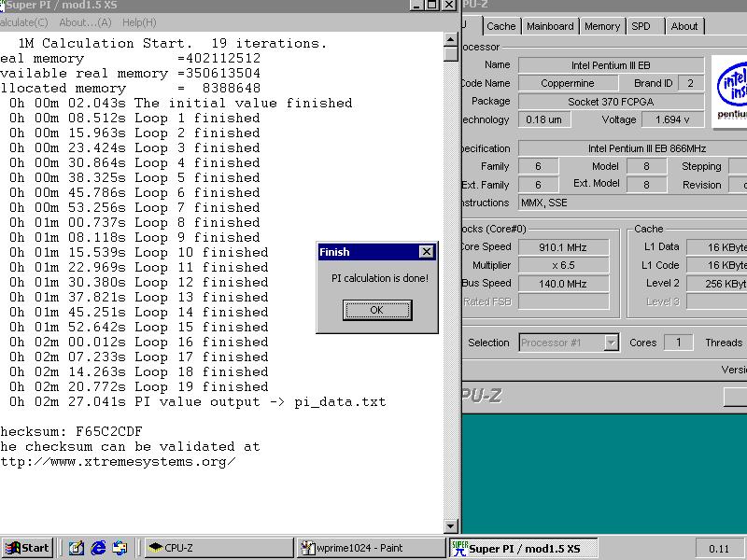Click the third quick launch icon

[x=120, y=548]
